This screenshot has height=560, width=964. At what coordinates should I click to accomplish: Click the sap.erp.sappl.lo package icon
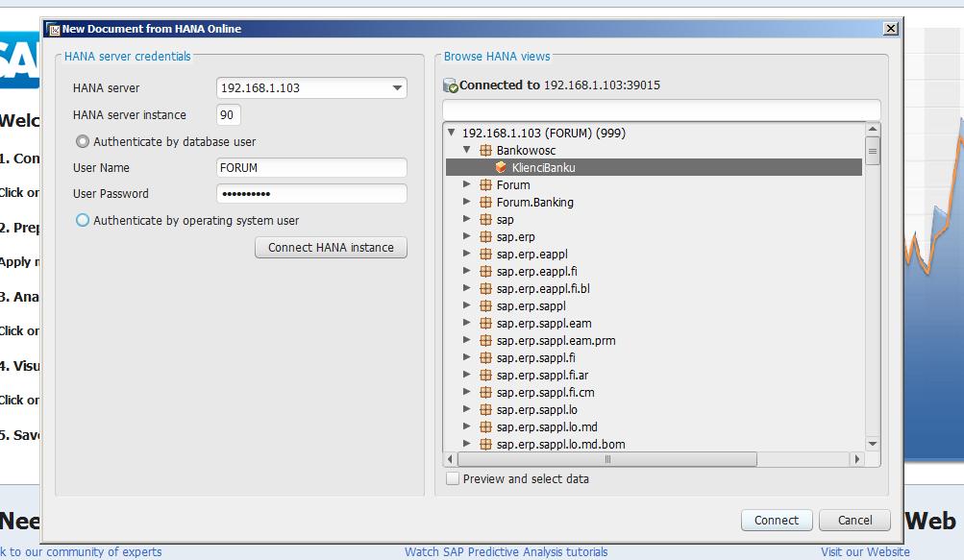(485, 409)
